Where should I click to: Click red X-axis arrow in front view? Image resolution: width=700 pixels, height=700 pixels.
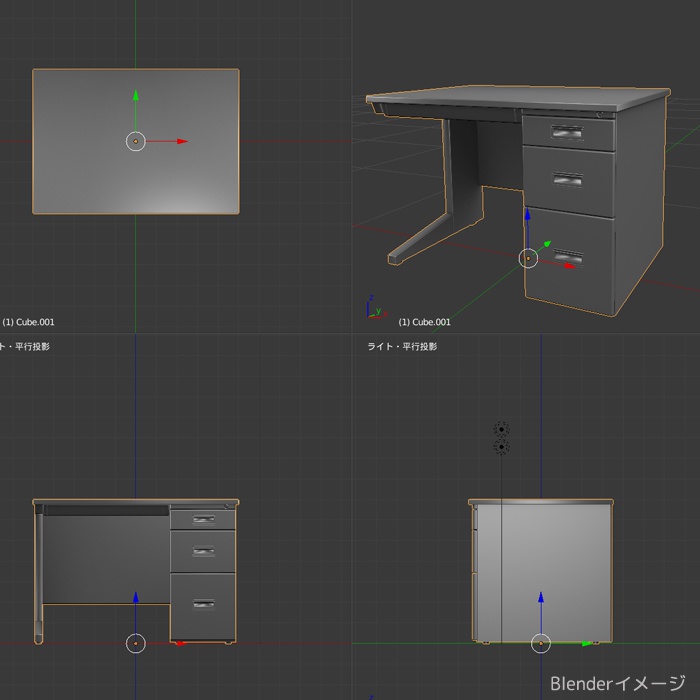tap(180, 643)
